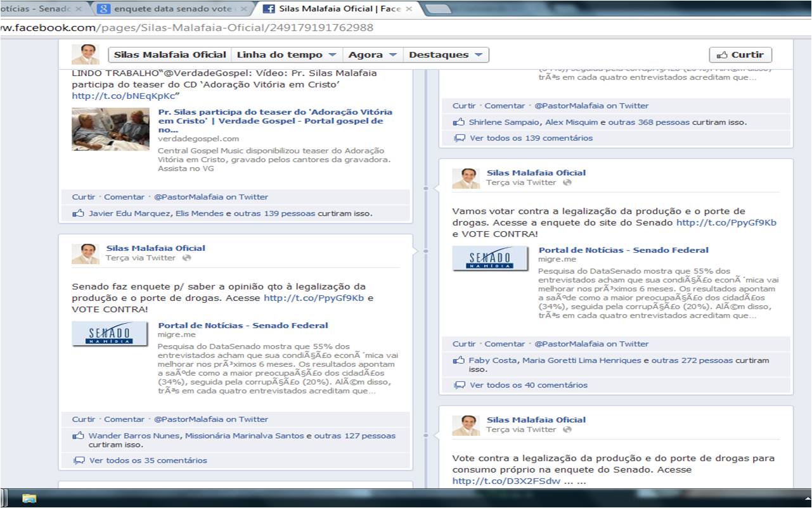
Task: Click the page avatar in the header bar
Action: point(85,54)
